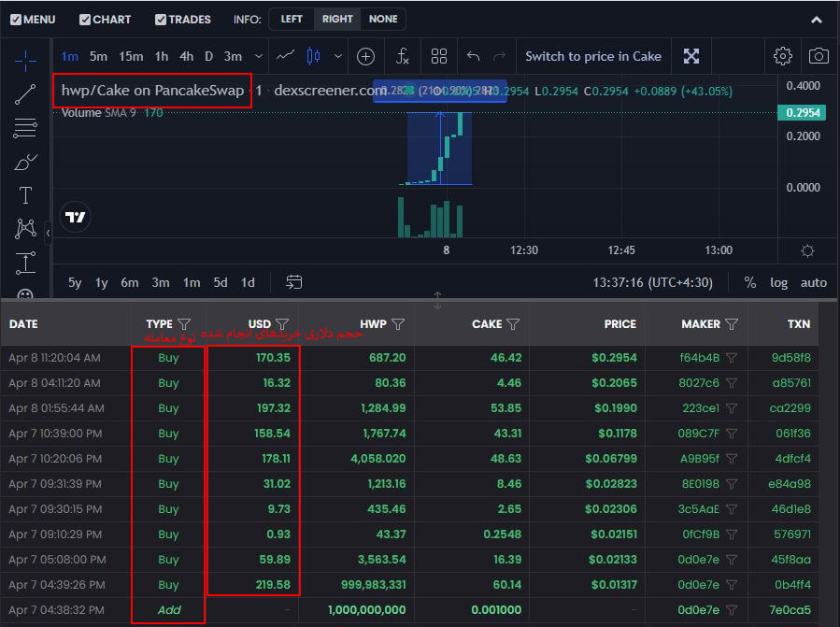Open chart settings gear
This screenshot has height=627, width=840.
pyautogui.click(x=783, y=56)
